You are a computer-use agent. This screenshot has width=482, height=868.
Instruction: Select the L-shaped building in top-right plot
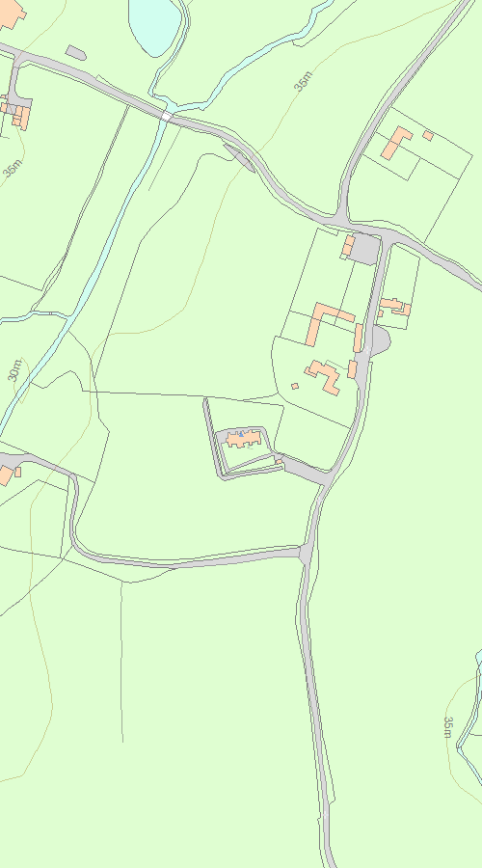pyautogui.click(x=395, y=143)
